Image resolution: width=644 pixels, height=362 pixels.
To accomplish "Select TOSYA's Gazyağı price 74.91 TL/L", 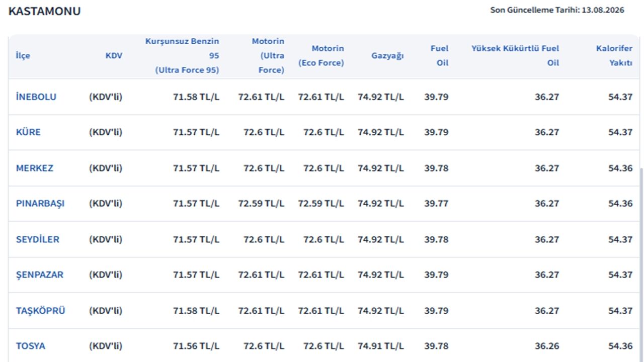I will tap(381, 346).
